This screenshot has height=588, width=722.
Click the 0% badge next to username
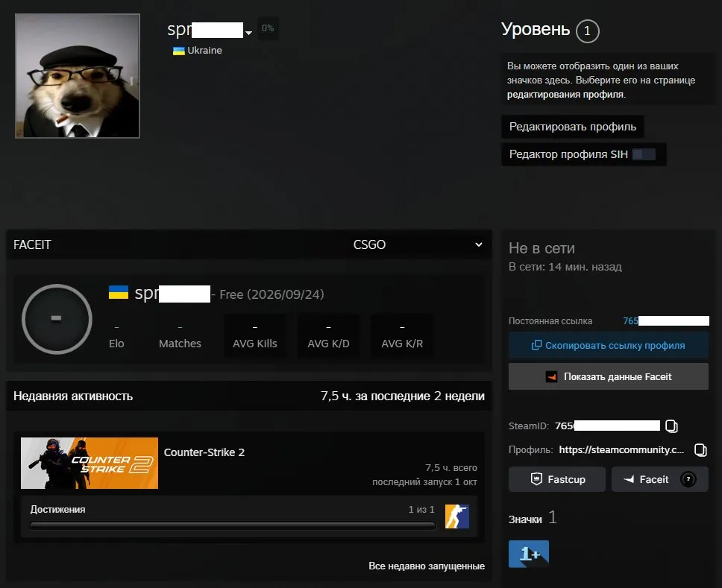(268, 28)
